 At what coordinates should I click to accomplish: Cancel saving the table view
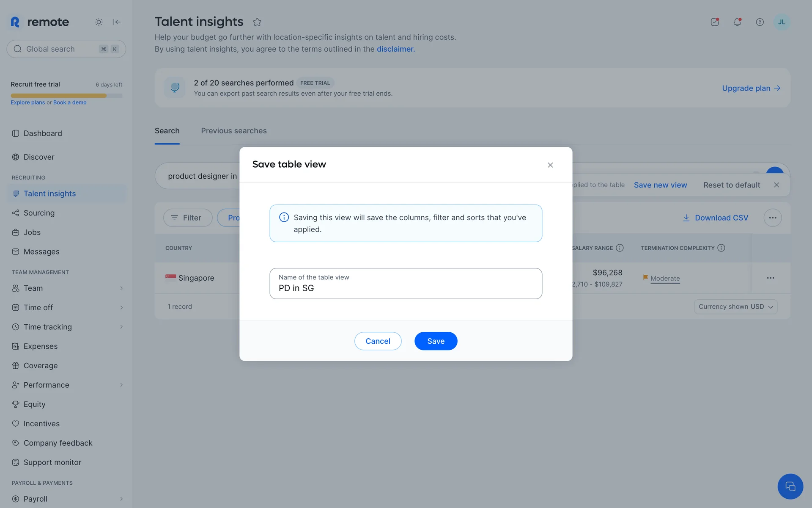[x=378, y=341]
